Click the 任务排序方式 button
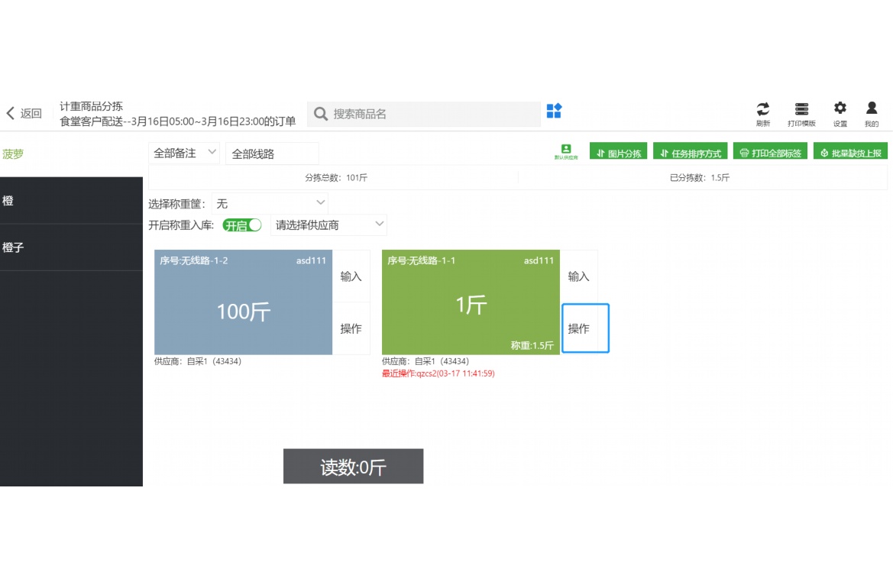 (691, 153)
